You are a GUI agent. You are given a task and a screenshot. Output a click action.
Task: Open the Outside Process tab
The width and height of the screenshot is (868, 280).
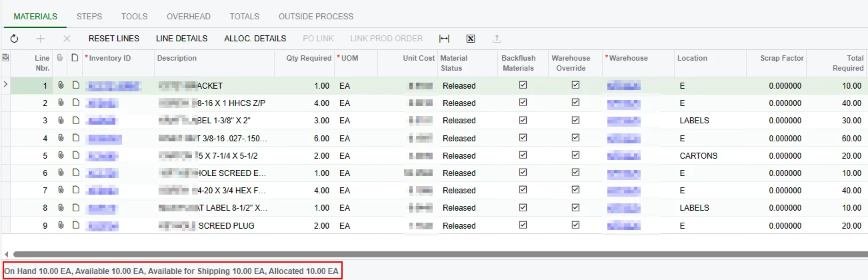pos(316,16)
